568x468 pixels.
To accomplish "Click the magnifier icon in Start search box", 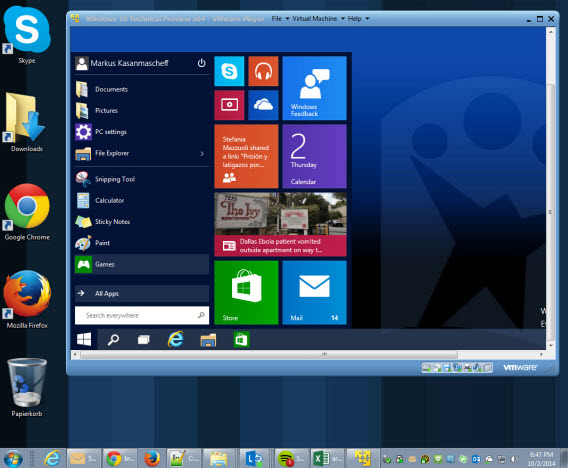I will (201, 315).
